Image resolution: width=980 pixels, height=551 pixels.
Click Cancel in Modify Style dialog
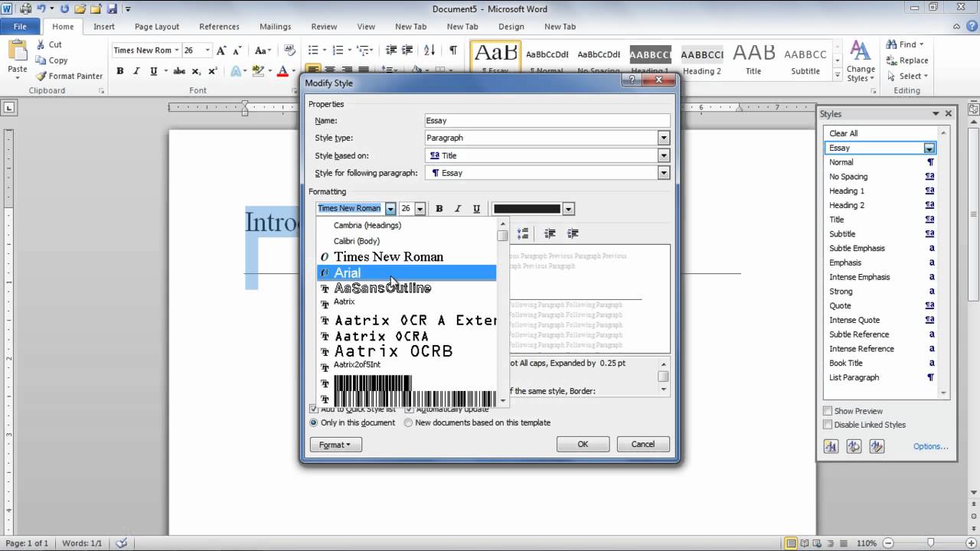pos(642,444)
